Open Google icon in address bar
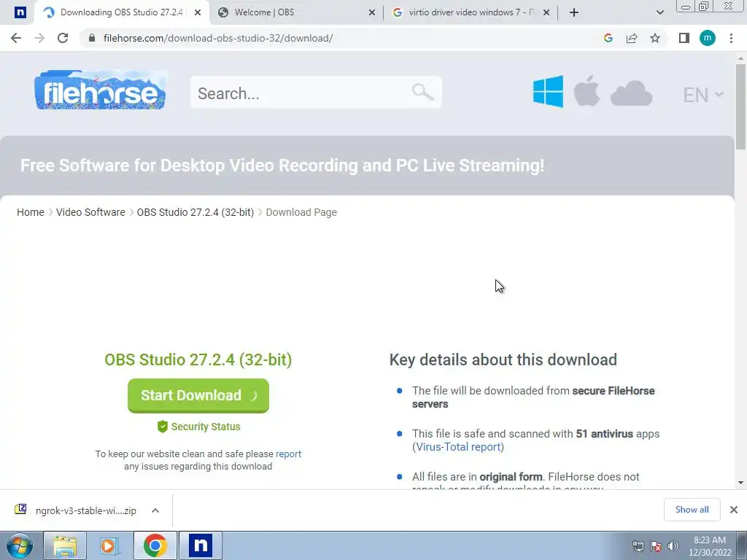 point(608,38)
